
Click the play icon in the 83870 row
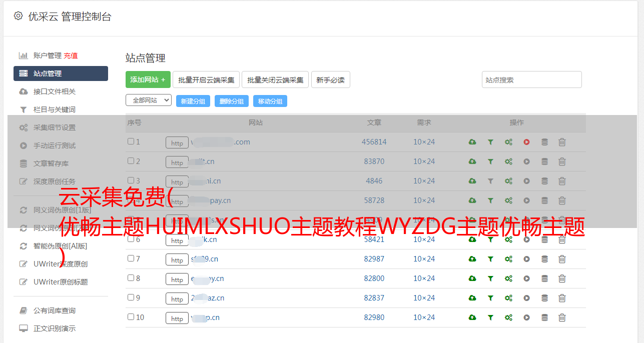coord(526,161)
